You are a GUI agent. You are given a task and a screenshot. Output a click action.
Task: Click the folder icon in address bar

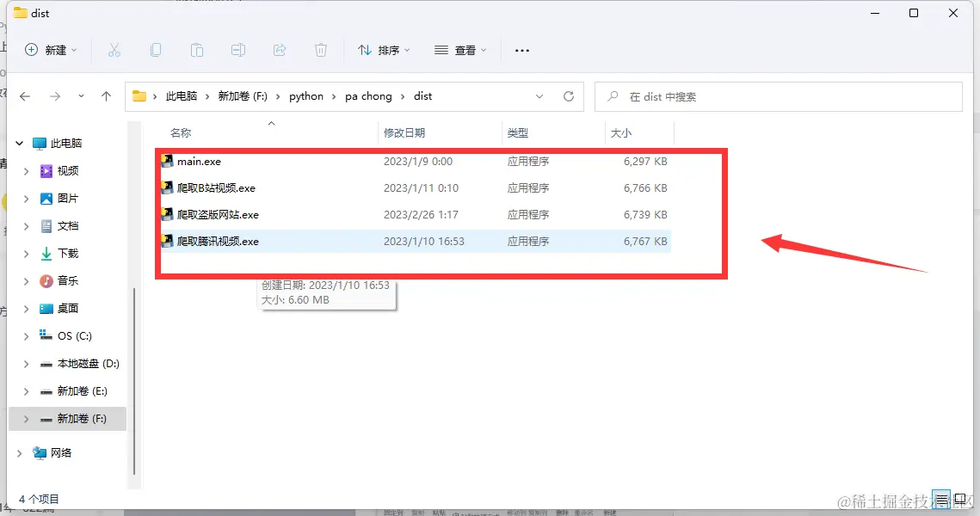[139, 96]
